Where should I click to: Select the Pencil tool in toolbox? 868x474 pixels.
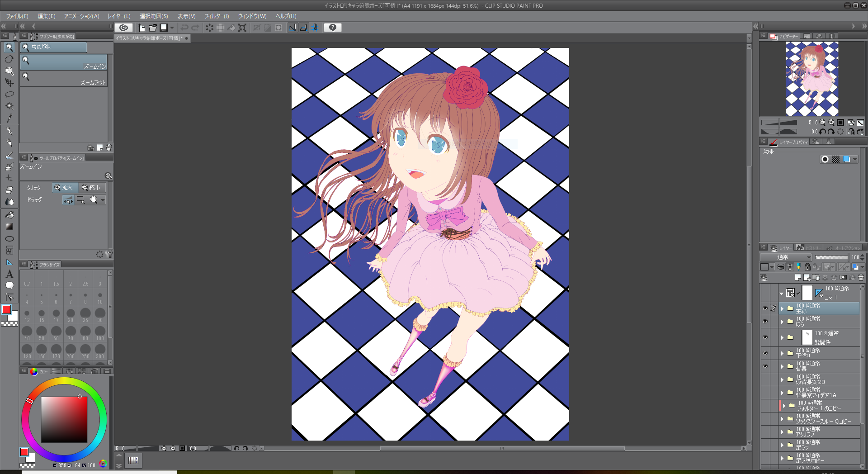9,143
